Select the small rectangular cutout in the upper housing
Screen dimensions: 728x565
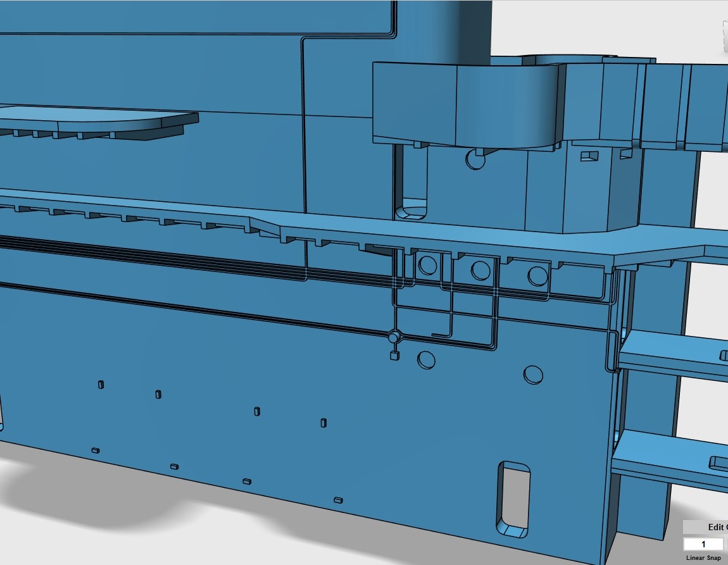click(x=589, y=156)
